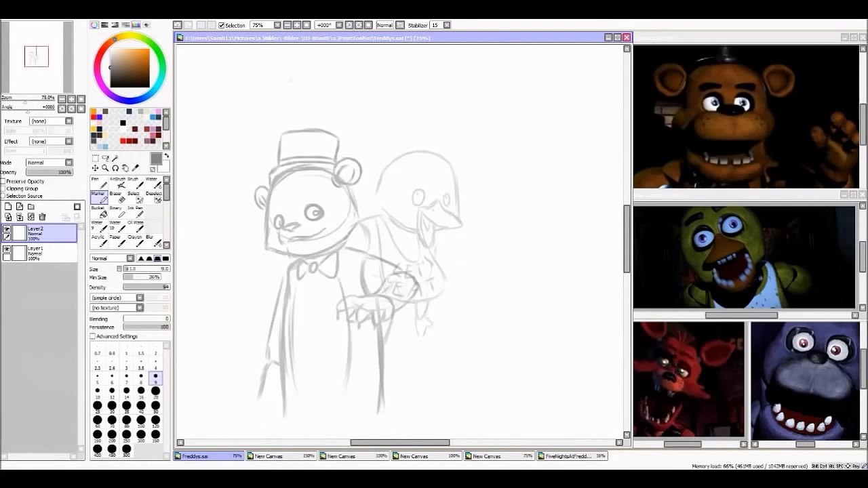The image size is (868, 488).
Task: Create a new normal layer
Action: point(8,207)
